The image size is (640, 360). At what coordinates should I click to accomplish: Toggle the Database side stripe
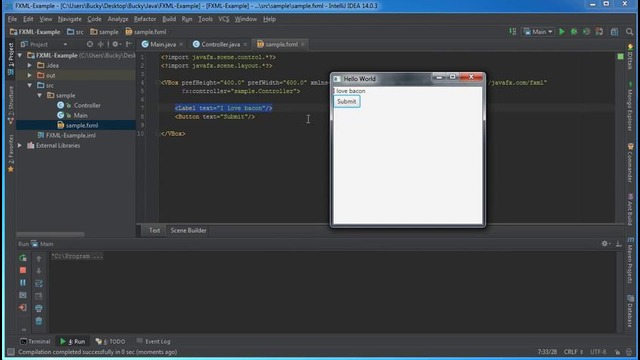pyautogui.click(x=631, y=311)
